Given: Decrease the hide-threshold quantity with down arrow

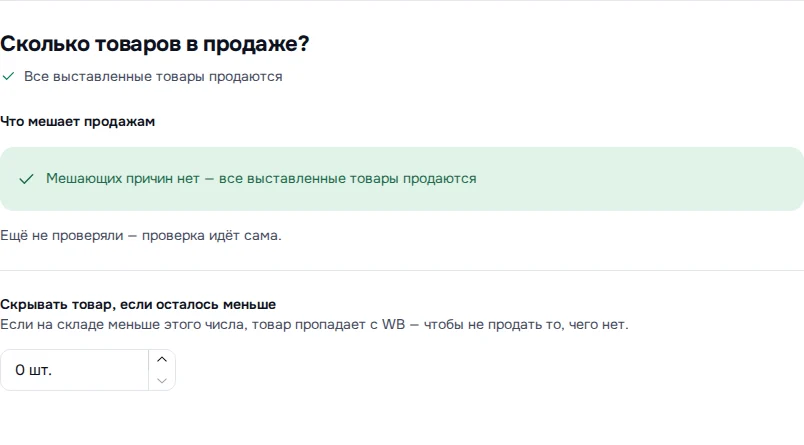Looking at the screenshot, I should tap(162, 380).
